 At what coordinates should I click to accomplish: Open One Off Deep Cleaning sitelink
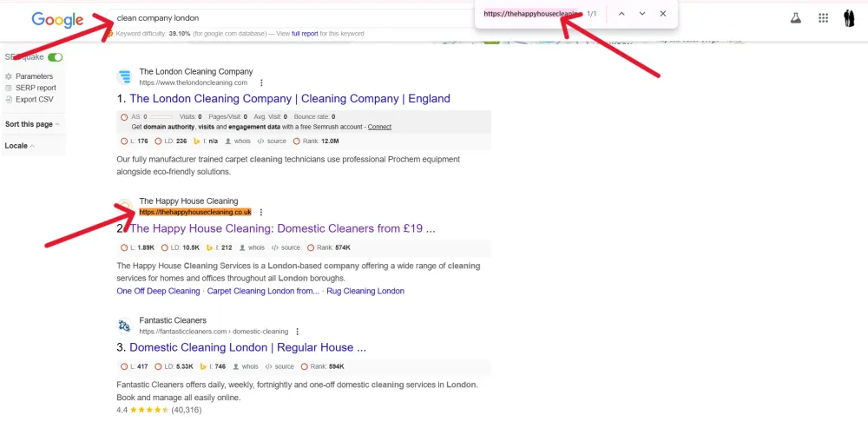(x=158, y=291)
